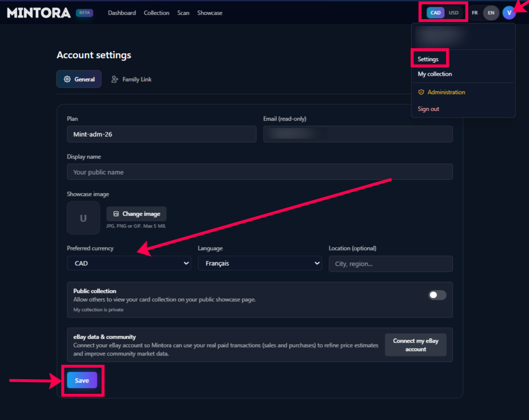
Task: Switch currency toggle to USD
Action: (x=453, y=13)
